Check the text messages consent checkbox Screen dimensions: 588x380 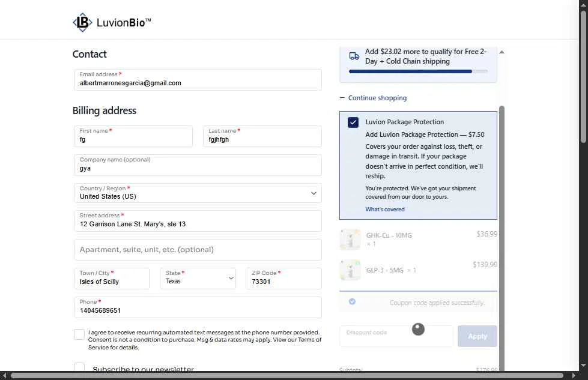click(x=79, y=334)
